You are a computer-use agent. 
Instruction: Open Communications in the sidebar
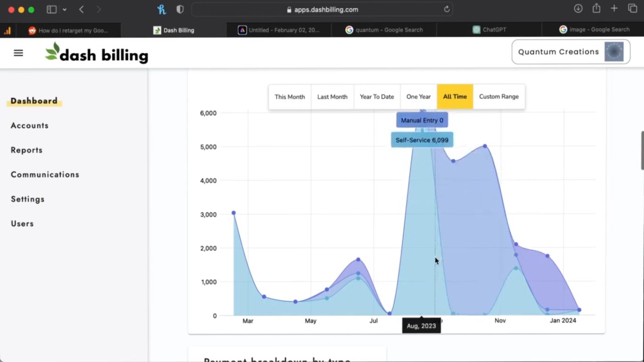point(45,174)
